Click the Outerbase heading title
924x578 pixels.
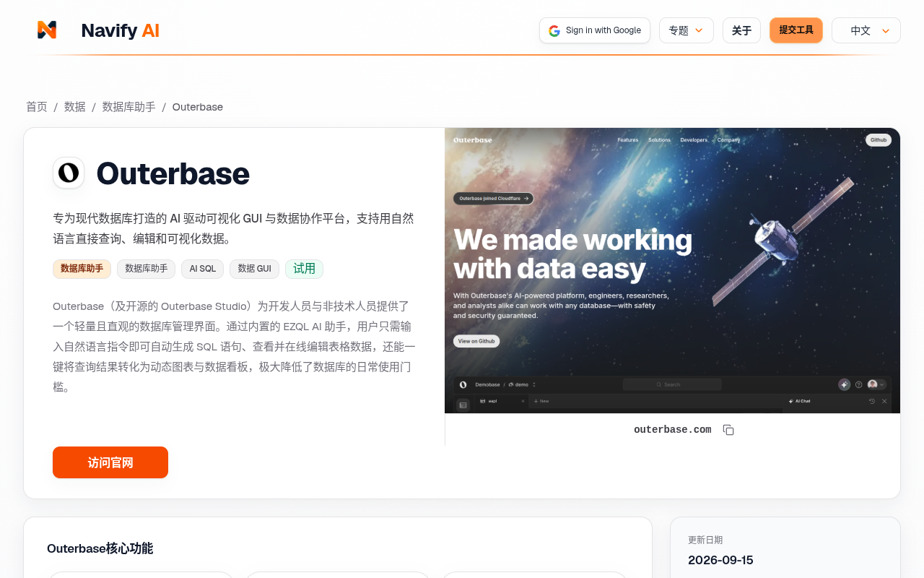173,173
